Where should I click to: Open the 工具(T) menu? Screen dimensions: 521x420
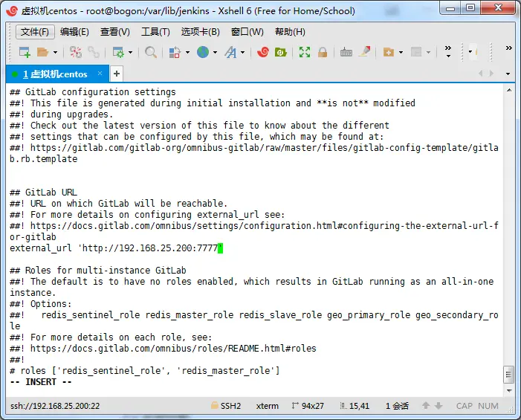point(155,32)
